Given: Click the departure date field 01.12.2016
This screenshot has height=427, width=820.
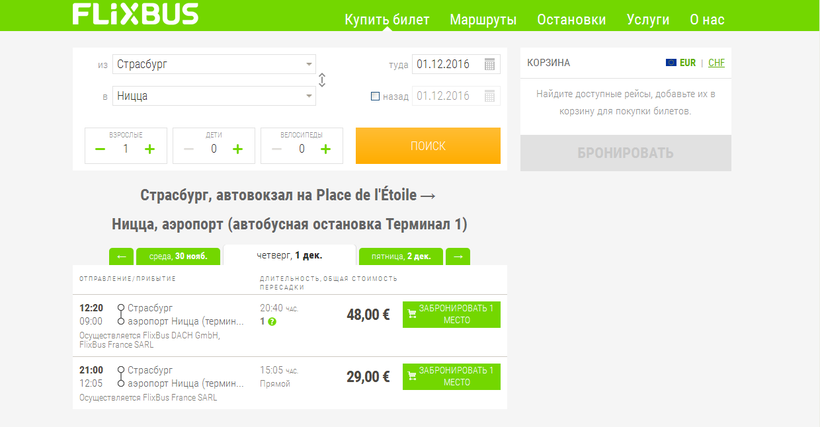Looking at the screenshot, I should click(456, 64).
